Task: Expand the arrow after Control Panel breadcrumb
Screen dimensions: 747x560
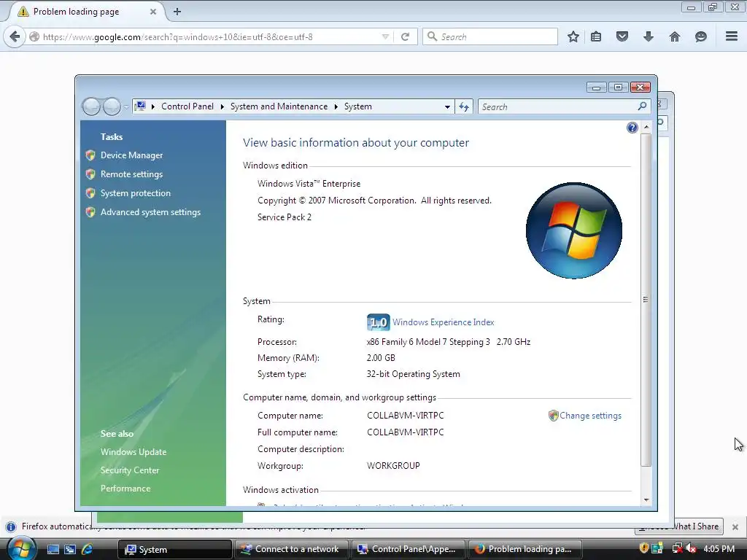Action: (x=222, y=106)
